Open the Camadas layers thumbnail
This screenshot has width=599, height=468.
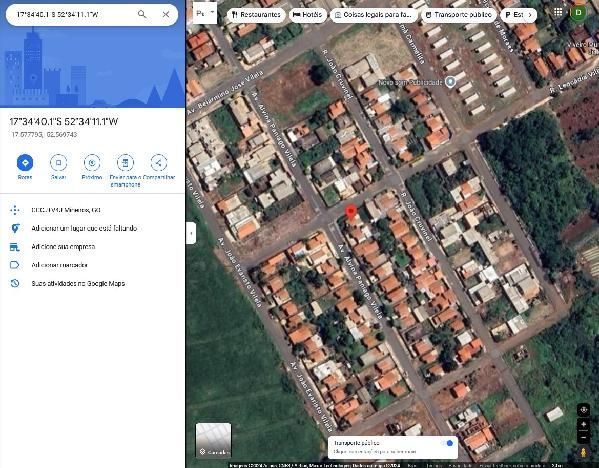click(x=213, y=440)
